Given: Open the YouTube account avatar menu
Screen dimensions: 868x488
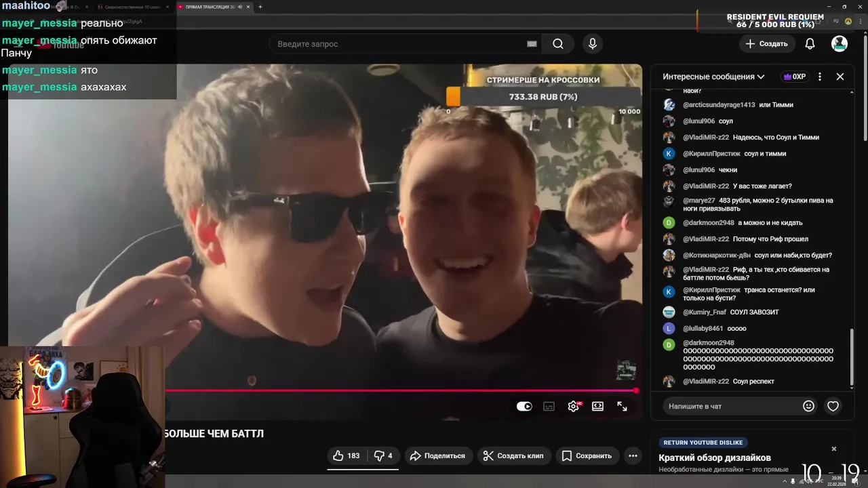Looking at the screenshot, I should [x=840, y=44].
